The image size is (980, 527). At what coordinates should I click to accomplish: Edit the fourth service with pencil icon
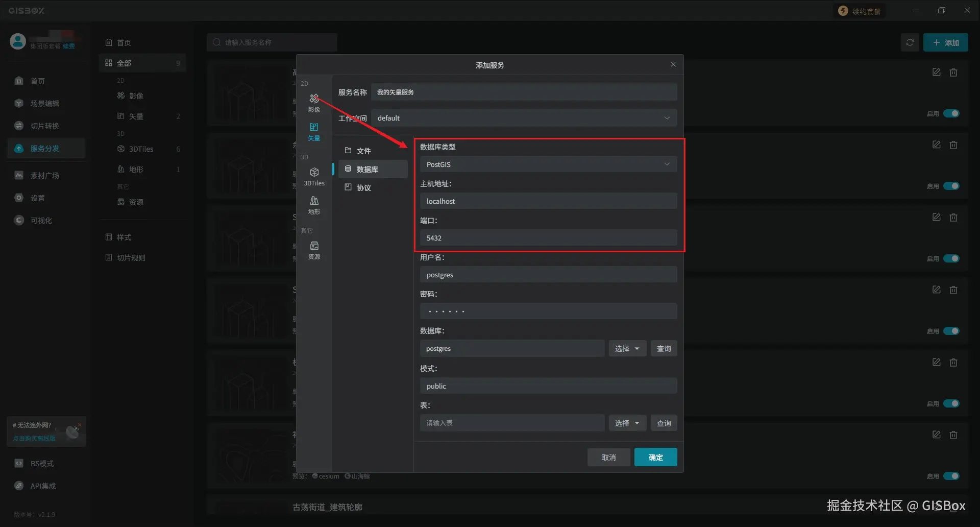(936, 290)
